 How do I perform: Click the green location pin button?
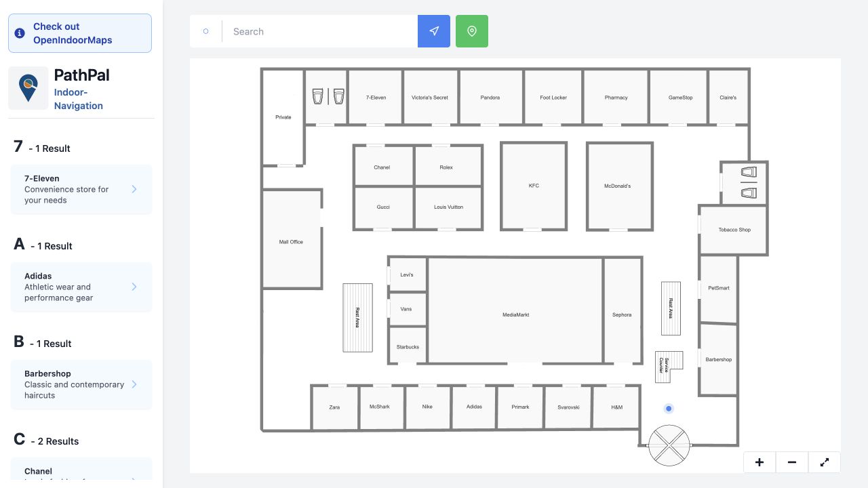(472, 31)
